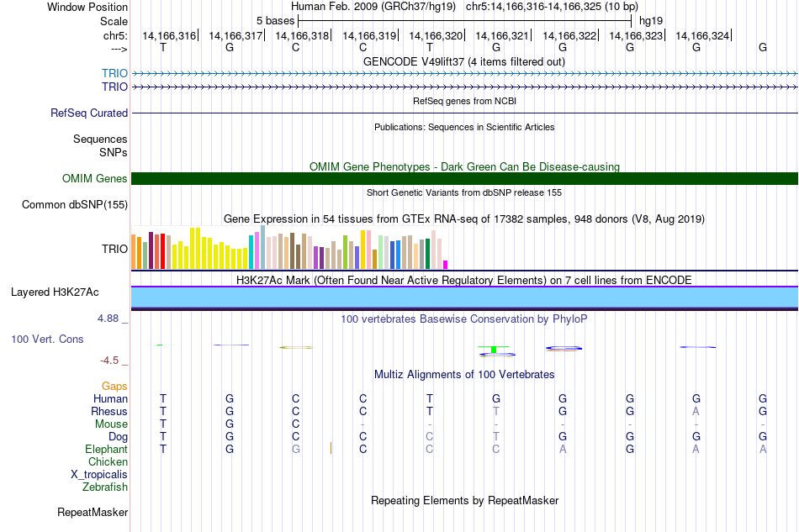Click the SNPs publications label
Image resolution: width=799 pixels, height=532 pixels.
(114, 152)
